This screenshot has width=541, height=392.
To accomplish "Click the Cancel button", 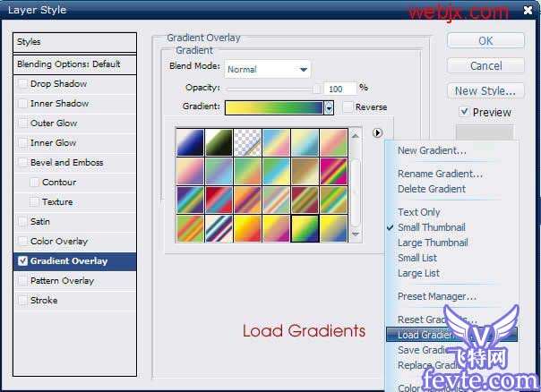I will coord(485,66).
